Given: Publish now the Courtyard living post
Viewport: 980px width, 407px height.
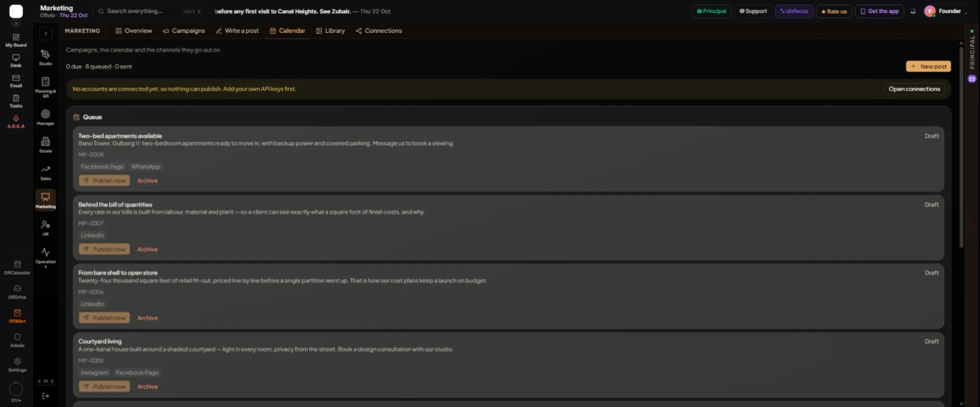Looking at the screenshot, I should click(104, 387).
